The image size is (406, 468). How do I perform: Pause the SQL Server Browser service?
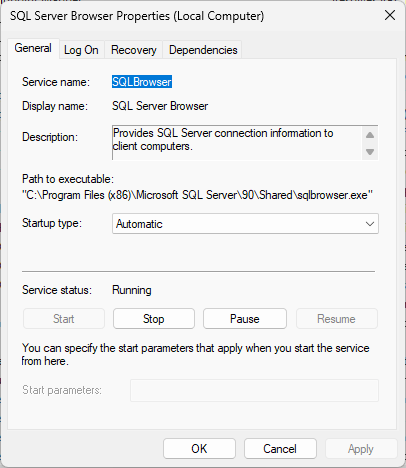coord(245,319)
